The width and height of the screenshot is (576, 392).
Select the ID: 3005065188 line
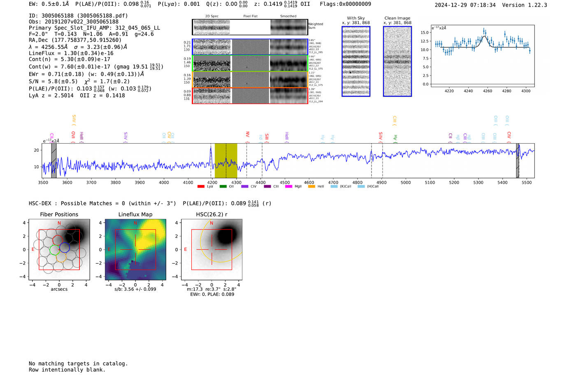[x=78, y=16]
